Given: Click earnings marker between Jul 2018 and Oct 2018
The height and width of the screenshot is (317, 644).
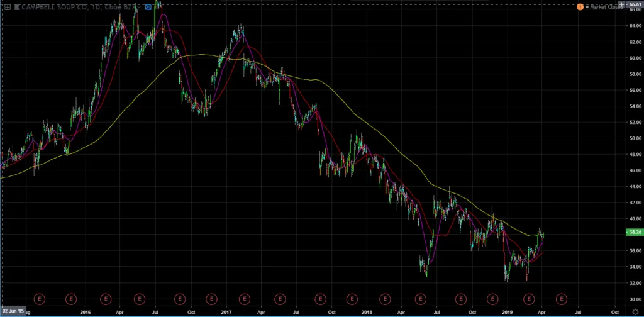Looking at the screenshot, I should pos(461,299).
